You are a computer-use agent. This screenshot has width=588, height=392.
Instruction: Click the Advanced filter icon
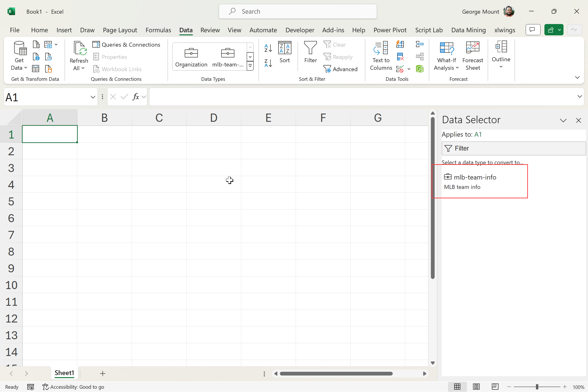click(x=340, y=69)
